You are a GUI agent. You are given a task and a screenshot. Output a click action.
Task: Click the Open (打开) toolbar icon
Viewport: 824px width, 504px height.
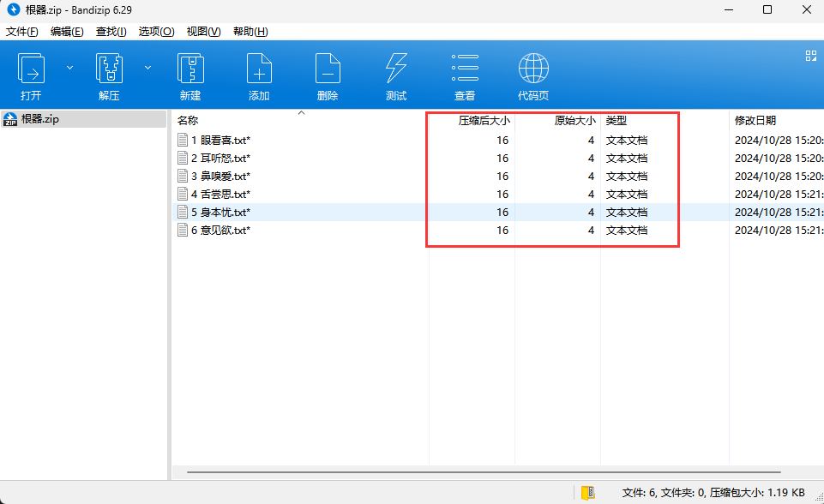(32, 69)
